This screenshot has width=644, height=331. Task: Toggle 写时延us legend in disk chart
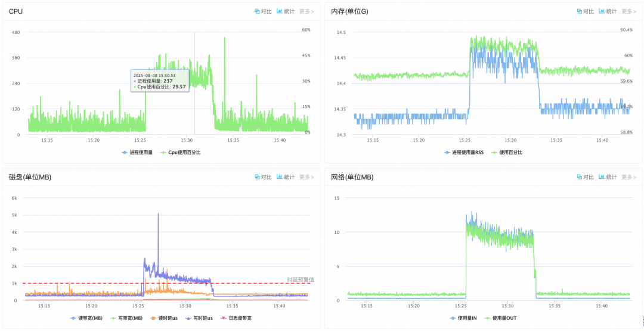pyautogui.click(x=199, y=318)
